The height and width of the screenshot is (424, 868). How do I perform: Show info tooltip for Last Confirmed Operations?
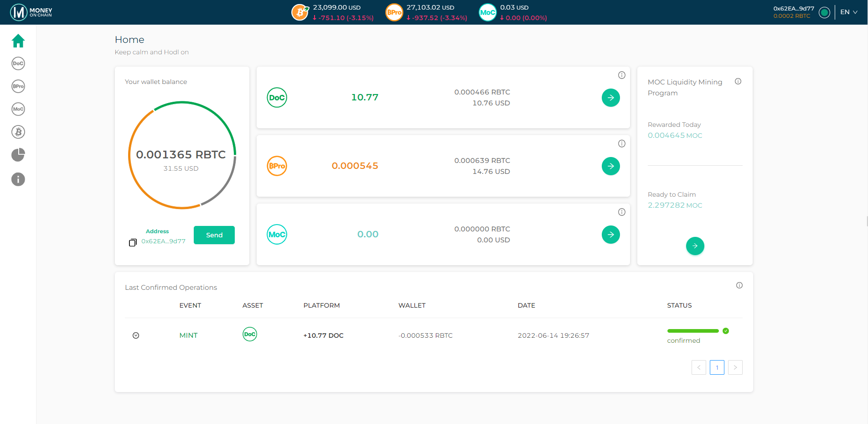point(739,285)
